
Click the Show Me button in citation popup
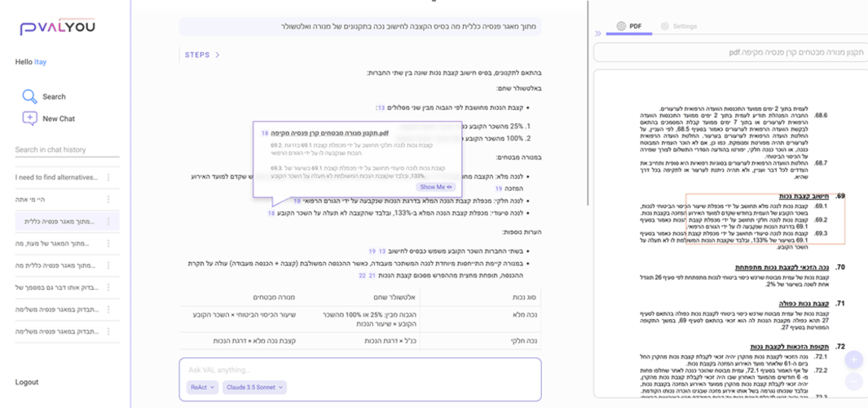click(436, 188)
